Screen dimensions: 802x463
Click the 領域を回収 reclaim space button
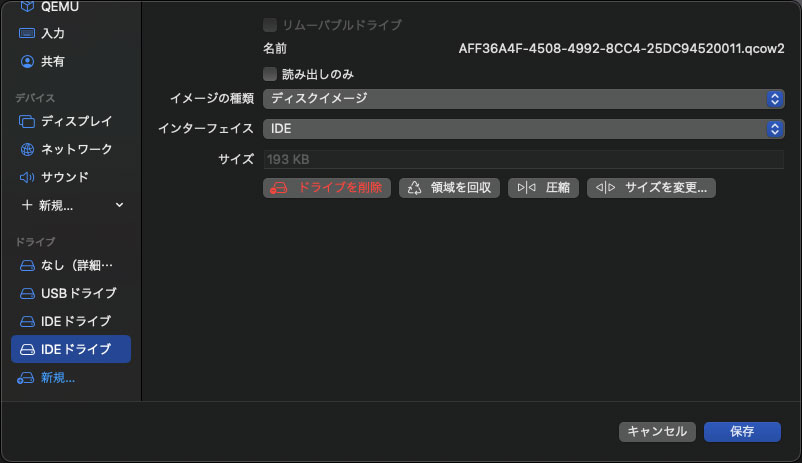[449, 188]
